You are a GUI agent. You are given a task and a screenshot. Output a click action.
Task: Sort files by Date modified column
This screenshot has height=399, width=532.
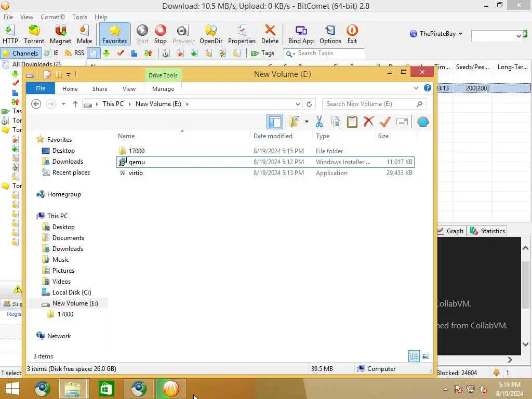tap(273, 136)
